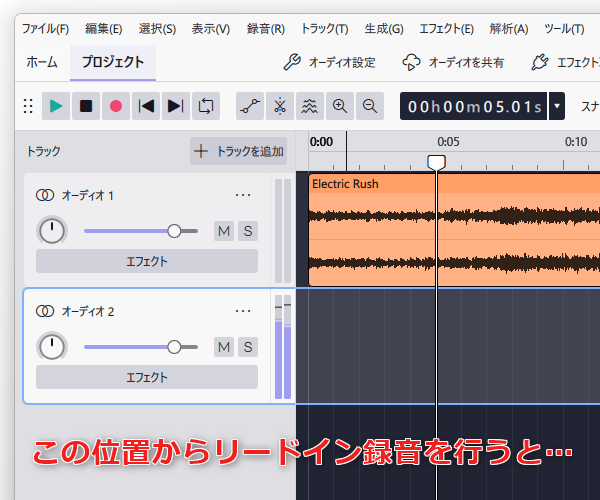Viewport: 600px width, 500px height.
Task: Open the 解析(A) menu
Action: (509, 29)
